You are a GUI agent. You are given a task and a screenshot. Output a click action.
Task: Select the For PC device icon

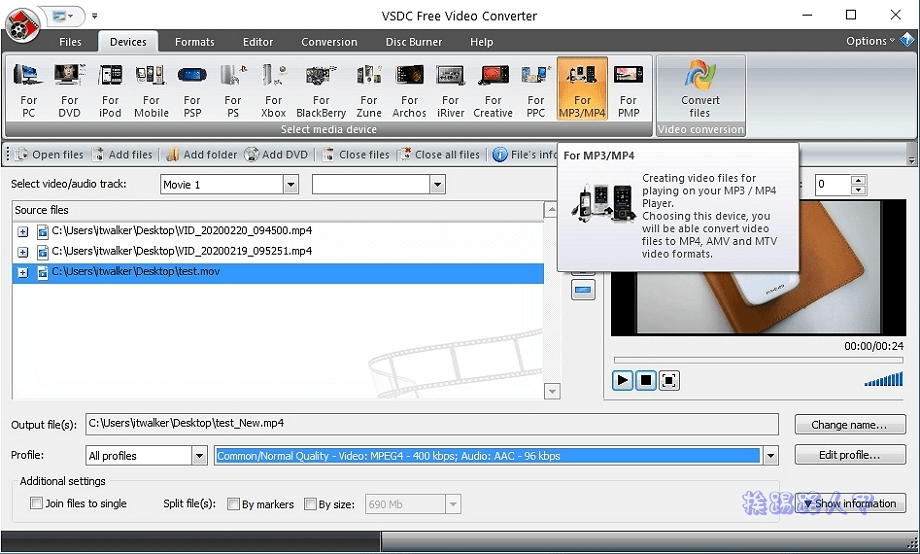click(x=28, y=90)
